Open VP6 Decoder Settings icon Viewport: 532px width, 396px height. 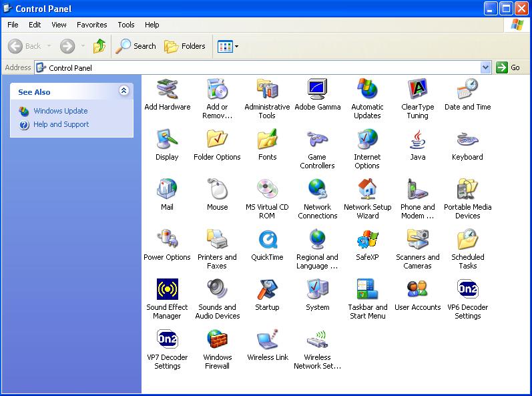[467, 289]
